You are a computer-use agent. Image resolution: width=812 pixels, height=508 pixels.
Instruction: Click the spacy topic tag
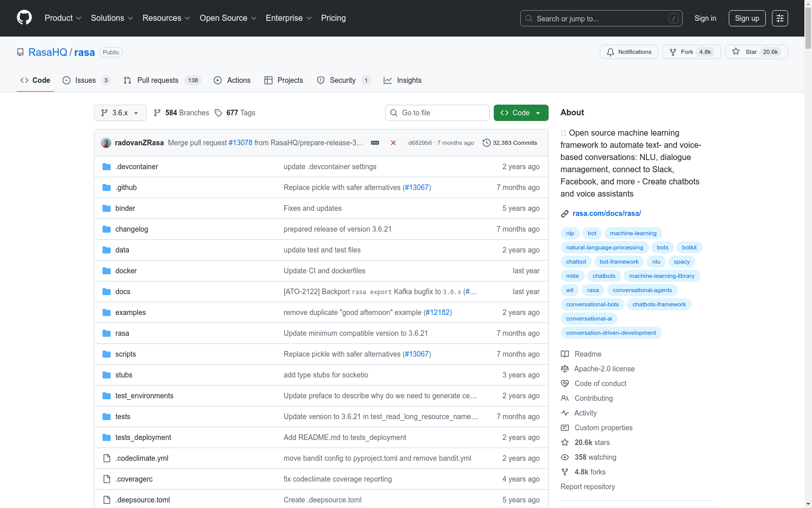(682, 262)
